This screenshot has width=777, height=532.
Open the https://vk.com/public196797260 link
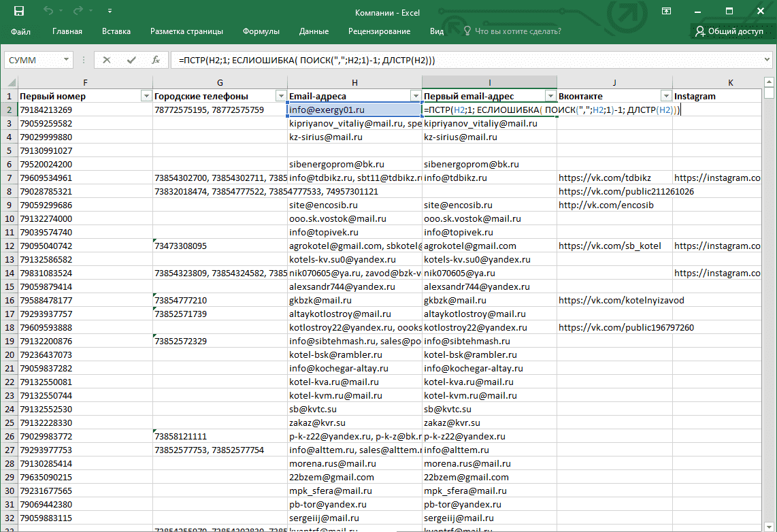(626, 327)
